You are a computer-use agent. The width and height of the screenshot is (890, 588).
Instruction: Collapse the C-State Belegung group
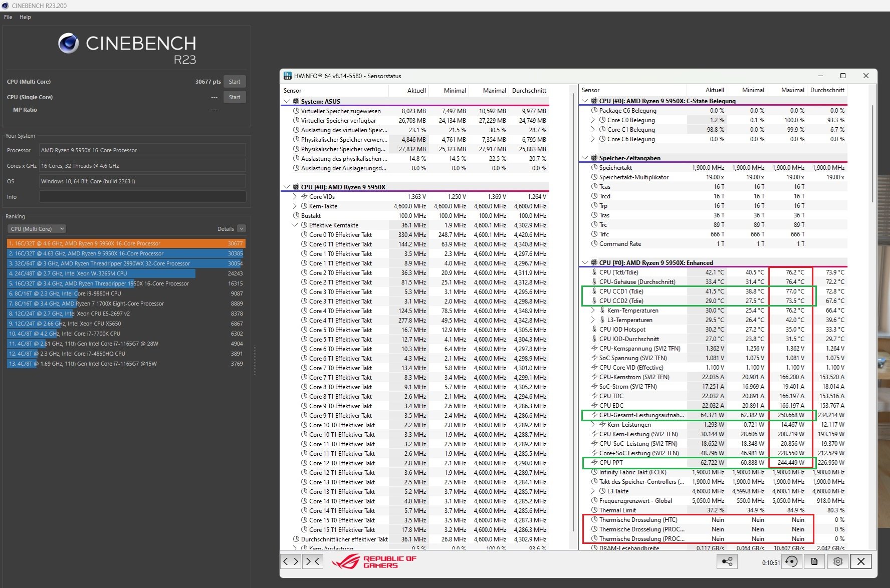coord(585,101)
